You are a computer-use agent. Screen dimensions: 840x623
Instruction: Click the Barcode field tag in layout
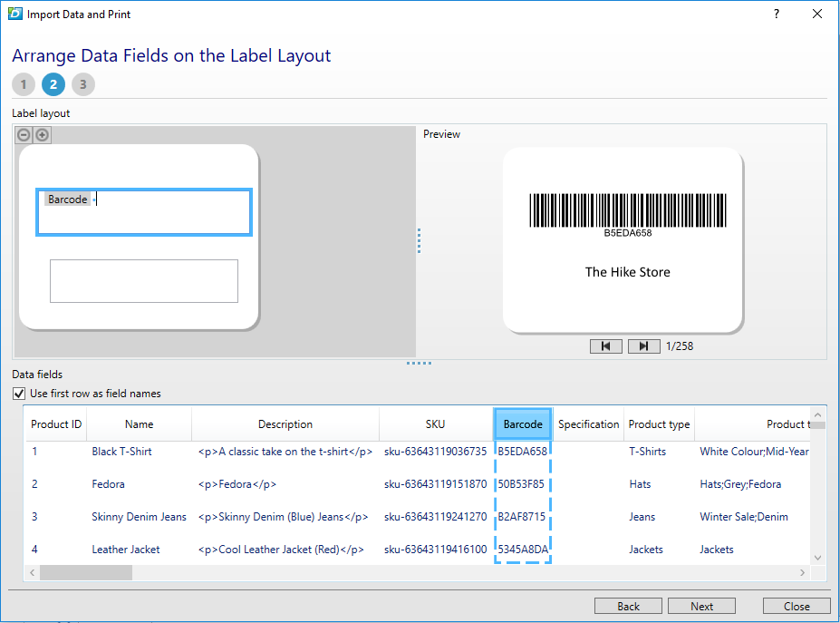67,200
